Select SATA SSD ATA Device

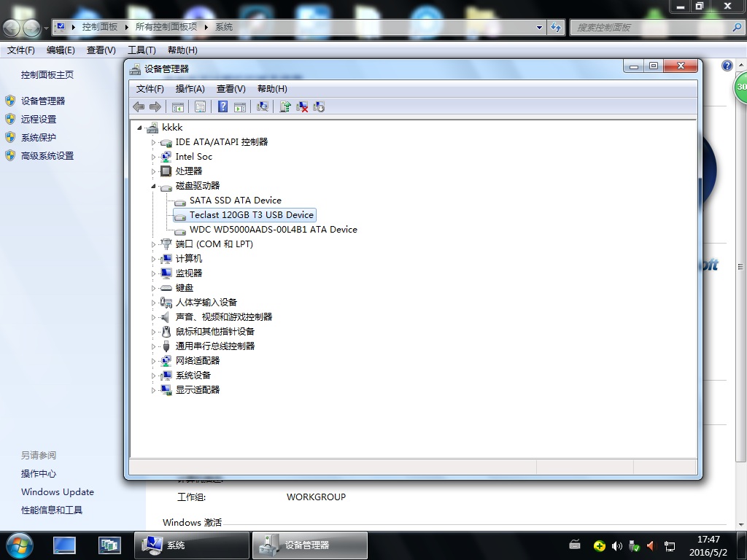[236, 201]
